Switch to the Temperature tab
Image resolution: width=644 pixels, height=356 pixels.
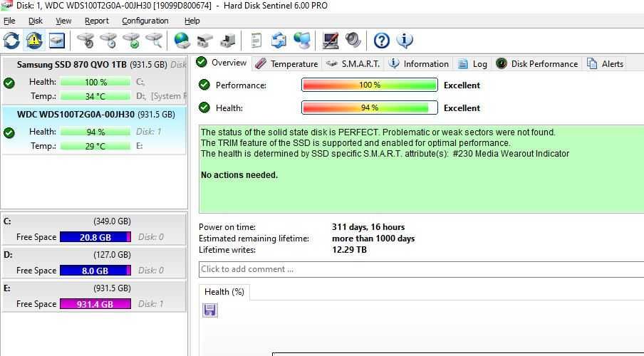pyautogui.click(x=286, y=64)
